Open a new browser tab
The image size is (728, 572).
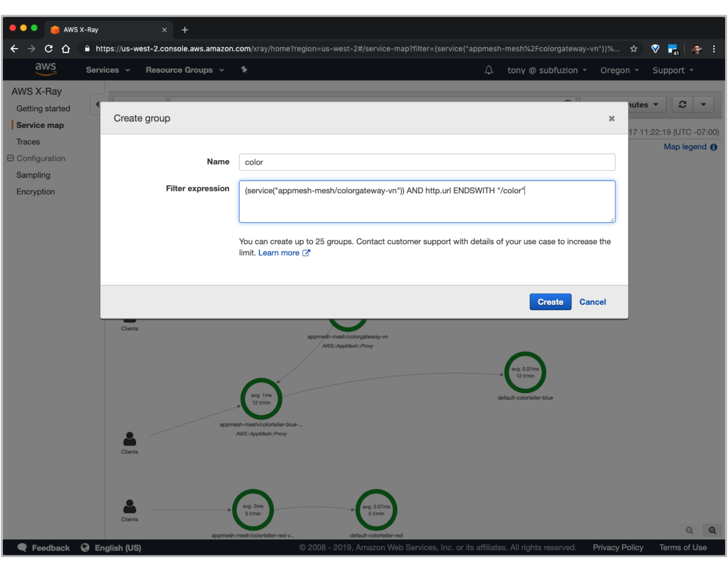click(x=185, y=30)
